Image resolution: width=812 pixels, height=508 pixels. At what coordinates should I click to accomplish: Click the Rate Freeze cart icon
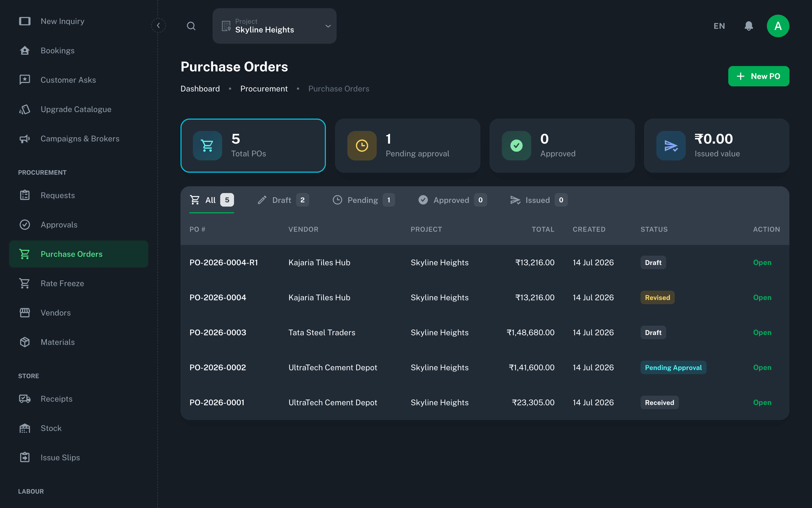(25, 283)
